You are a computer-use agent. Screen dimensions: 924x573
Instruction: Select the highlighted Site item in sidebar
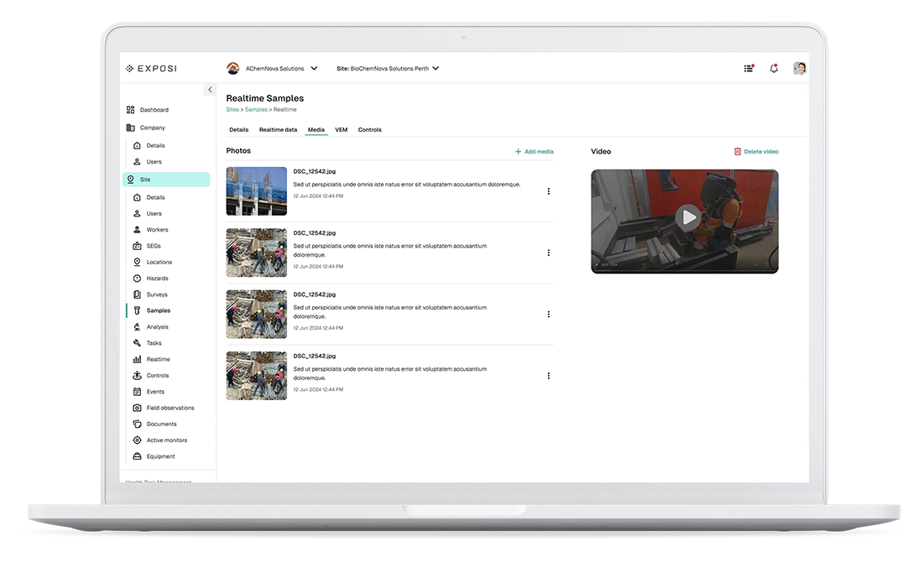coord(166,180)
